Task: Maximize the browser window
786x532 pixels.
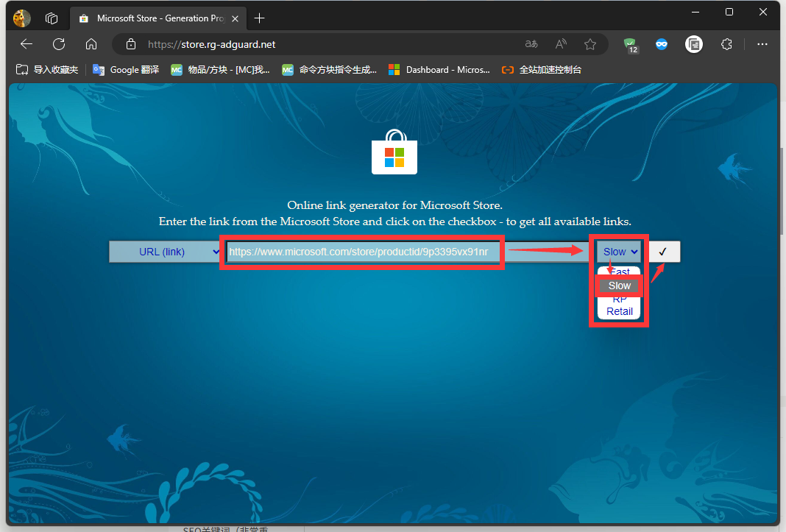Action: click(729, 12)
